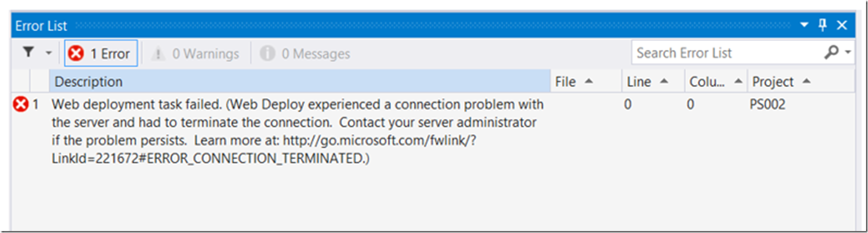Viewport: 868px width, 233px height.
Task: Click the info messages icon
Action: (x=267, y=53)
